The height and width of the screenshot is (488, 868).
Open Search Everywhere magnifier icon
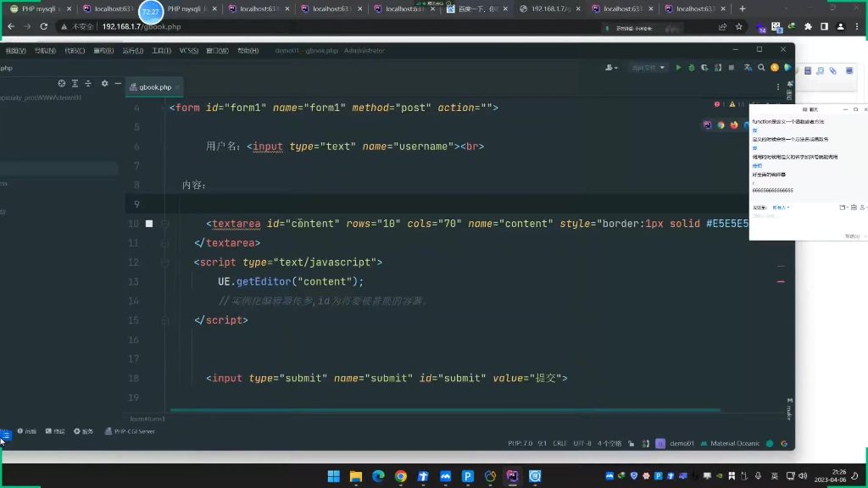tap(761, 68)
